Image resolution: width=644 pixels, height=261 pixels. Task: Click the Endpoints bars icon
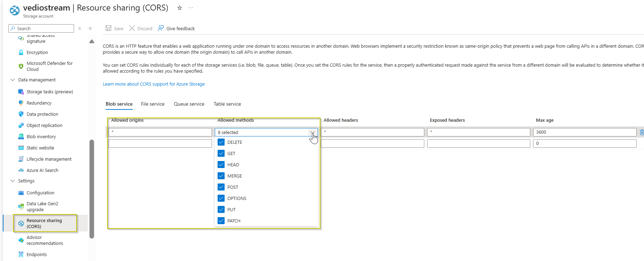(x=21, y=254)
